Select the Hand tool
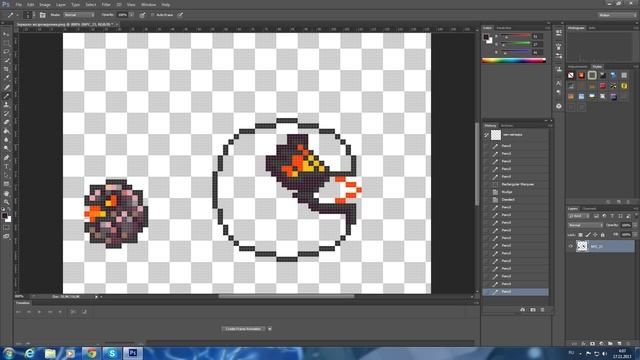This screenshot has height=360, width=640. [x=6, y=193]
